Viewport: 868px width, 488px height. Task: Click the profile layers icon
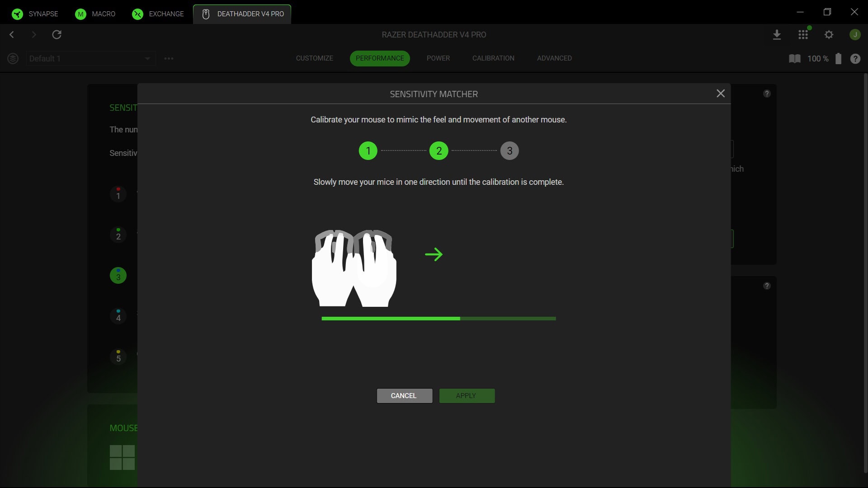click(13, 58)
